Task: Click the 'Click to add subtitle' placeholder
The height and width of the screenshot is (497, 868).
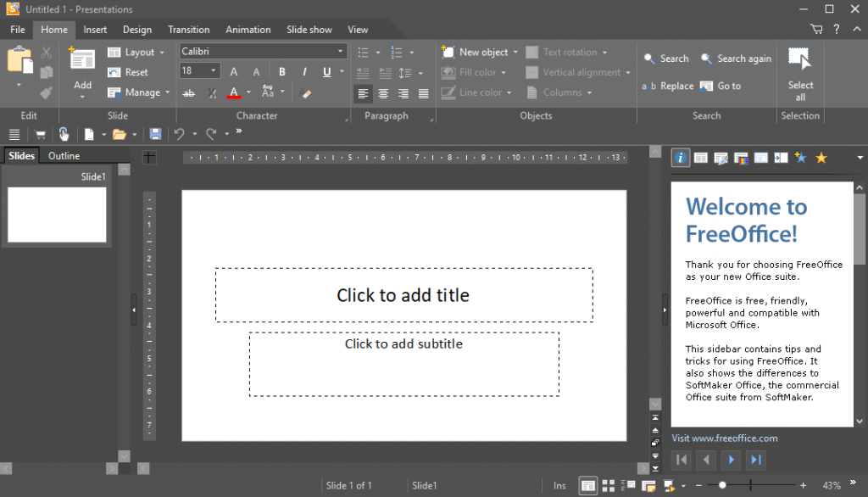Action: 403,364
